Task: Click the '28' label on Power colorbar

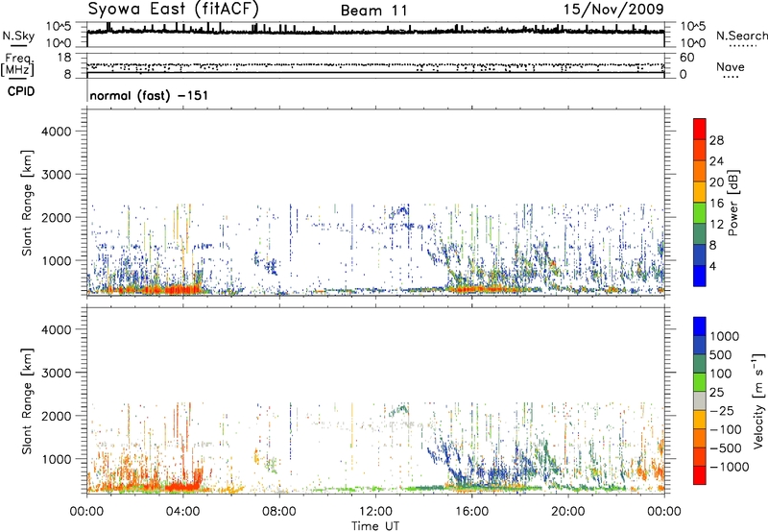Action: tap(716, 140)
